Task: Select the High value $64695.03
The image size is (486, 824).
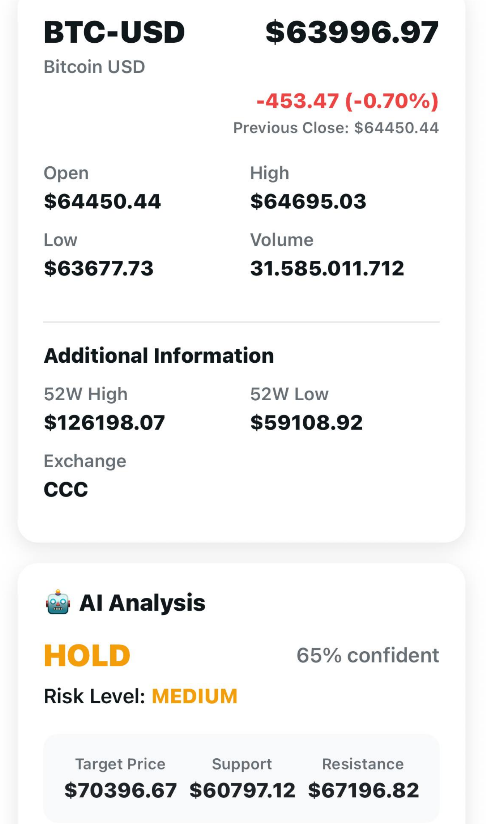Action: click(308, 201)
